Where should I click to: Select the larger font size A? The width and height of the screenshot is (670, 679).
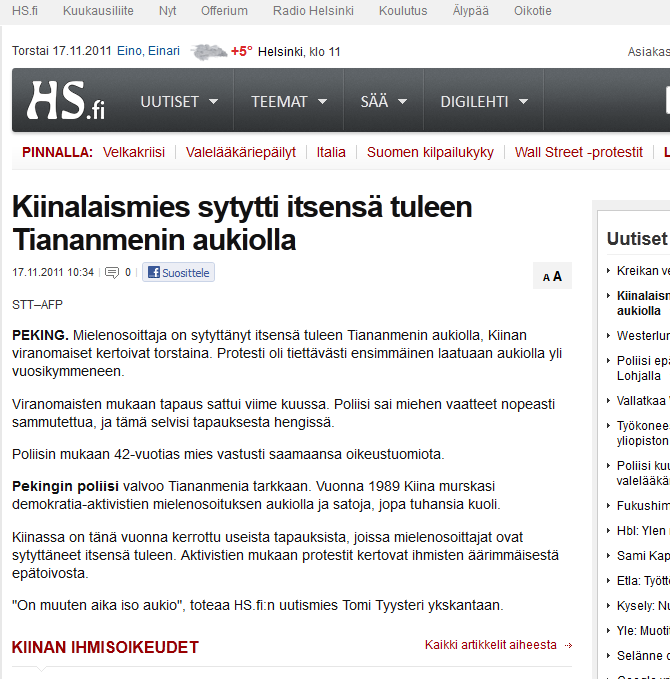557,276
